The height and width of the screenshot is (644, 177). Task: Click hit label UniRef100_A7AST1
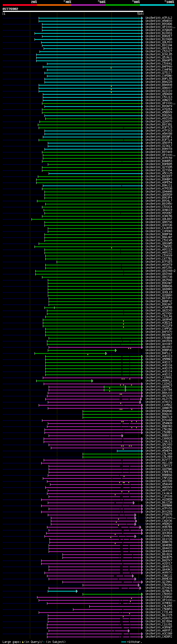[x=159, y=402]
